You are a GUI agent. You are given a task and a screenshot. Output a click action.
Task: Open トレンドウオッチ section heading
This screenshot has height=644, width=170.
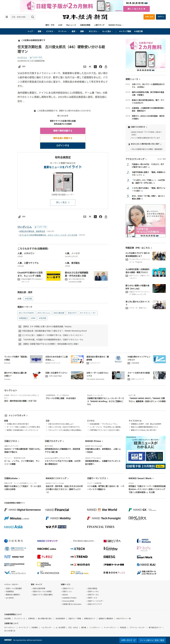tap(18, 415)
